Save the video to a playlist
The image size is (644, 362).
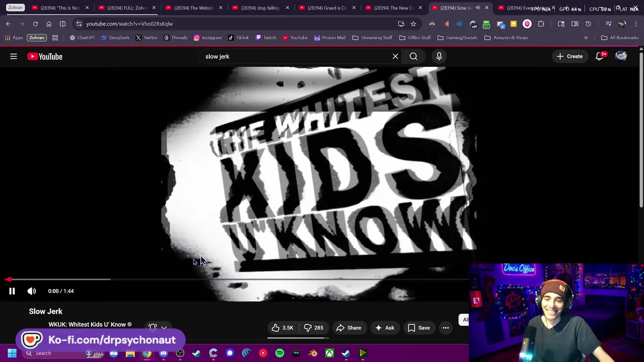pos(419,328)
